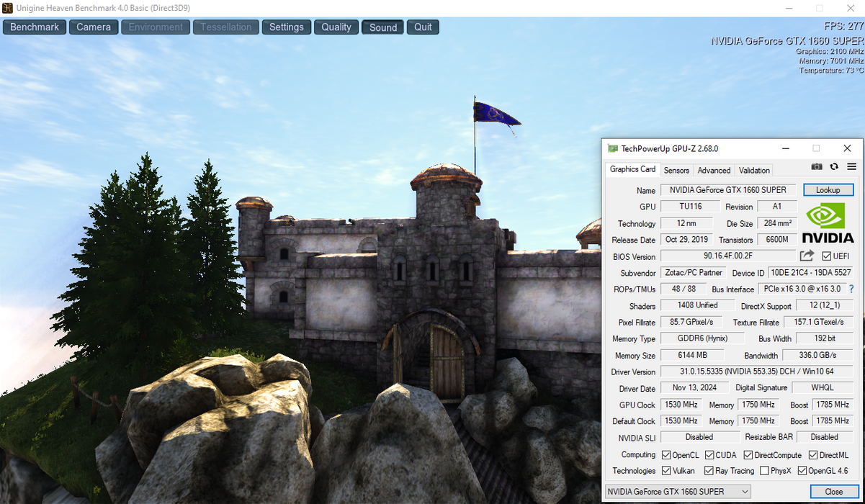Click the GPU-Z refresh icon
The height and width of the screenshot is (504, 865).
[834, 166]
